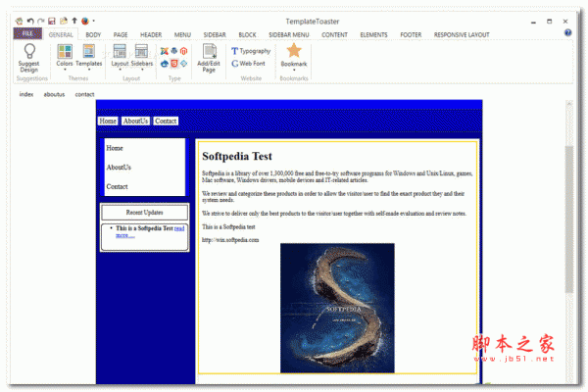Expand the Templates dropdown
The height and width of the screenshot is (392, 588).
pyautogui.click(x=89, y=57)
